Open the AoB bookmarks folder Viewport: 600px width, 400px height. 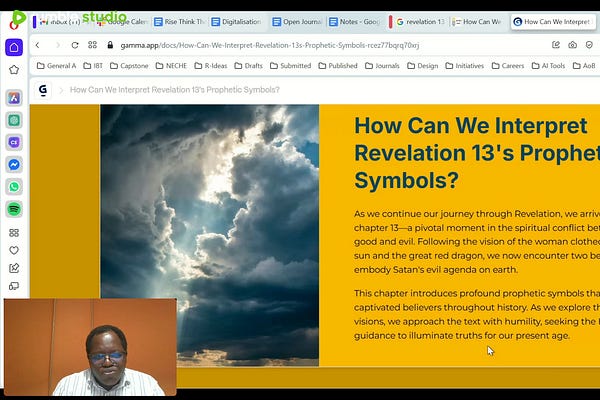click(584, 66)
